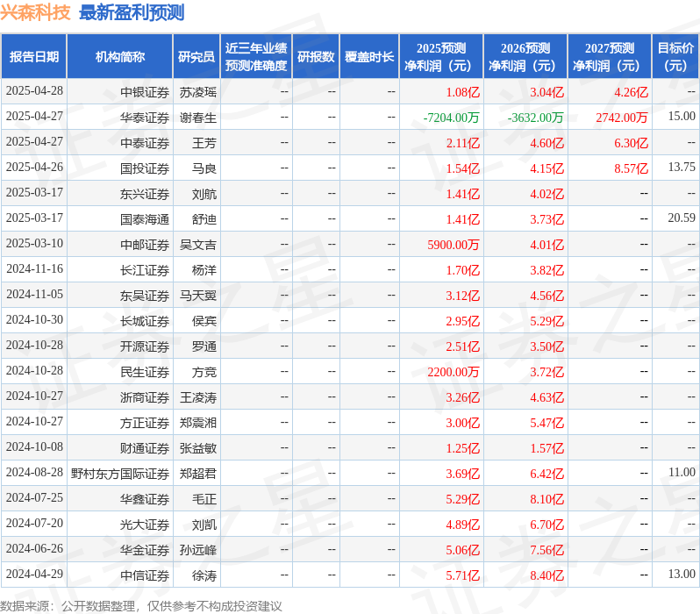Viewport: 700px width, 614px height.
Task: Select the 2026预测净利润 column header
Action: coord(525,57)
